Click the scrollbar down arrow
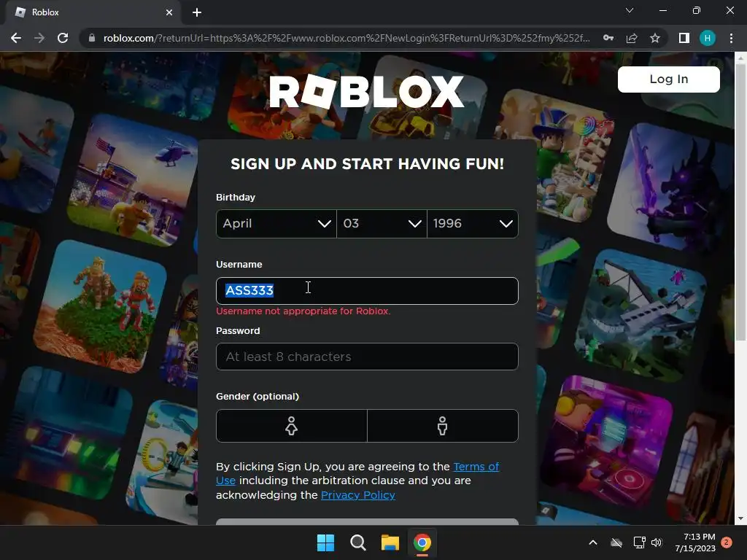Viewport: 747px width, 560px height. click(x=740, y=518)
